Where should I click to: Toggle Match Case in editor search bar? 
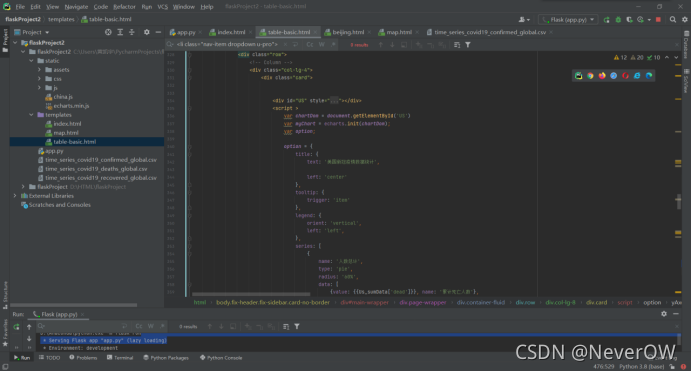310,45
